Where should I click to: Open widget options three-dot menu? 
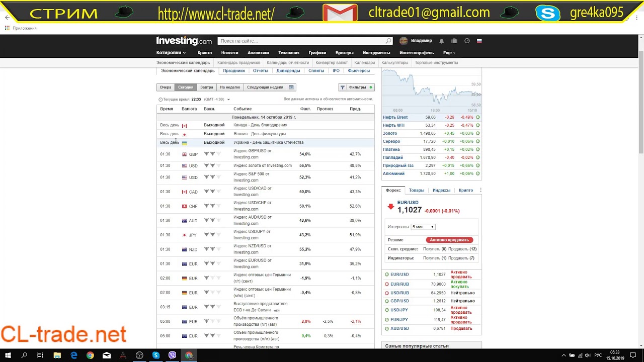pos(480,190)
